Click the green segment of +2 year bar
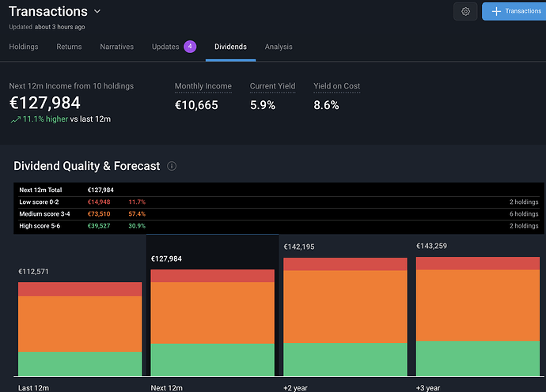Screen dimensions: 546x392 (x=345, y=360)
